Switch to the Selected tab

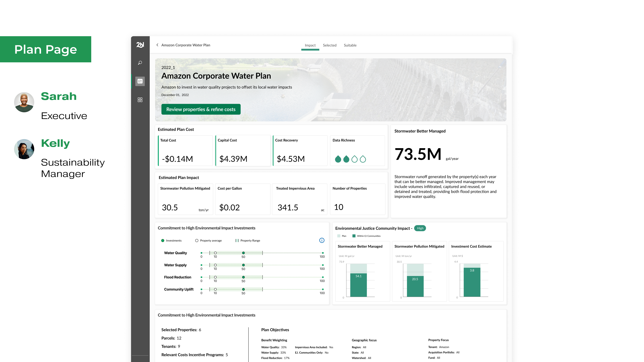(330, 45)
